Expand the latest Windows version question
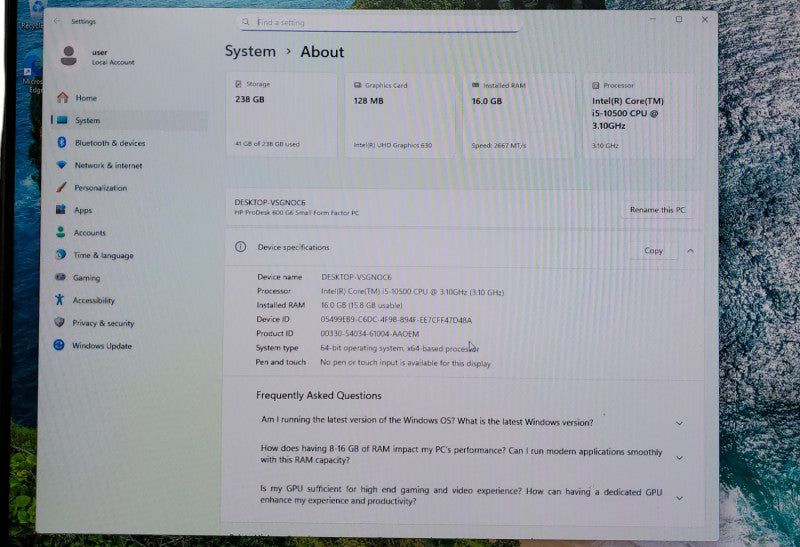 pos(680,423)
